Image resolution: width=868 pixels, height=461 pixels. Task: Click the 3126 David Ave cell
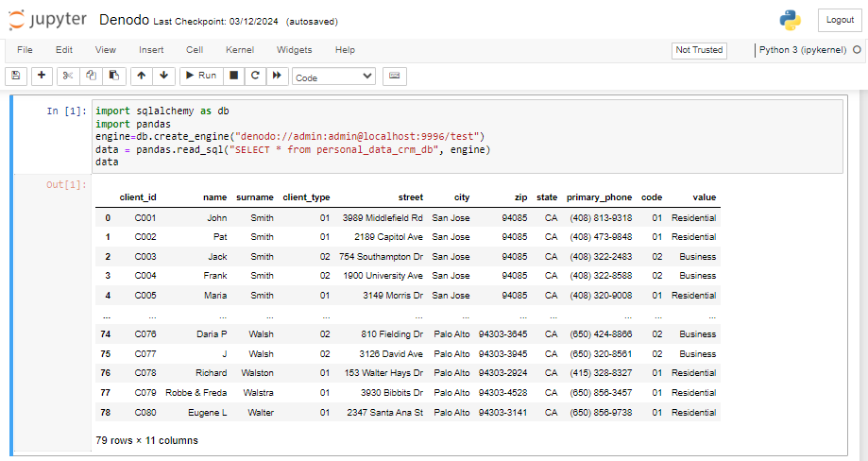point(391,354)
